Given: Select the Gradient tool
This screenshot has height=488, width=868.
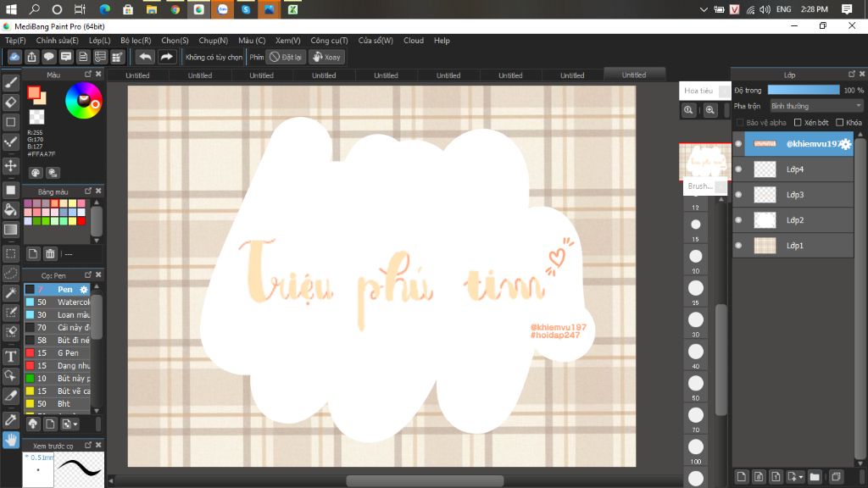Looking at the screenshot, I should (x=11, y=230).
